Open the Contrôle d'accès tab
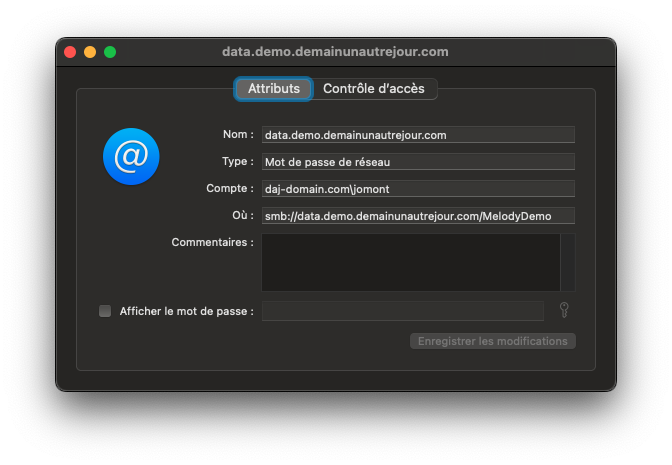The image size is (672, 465). [x=373, y=89]
